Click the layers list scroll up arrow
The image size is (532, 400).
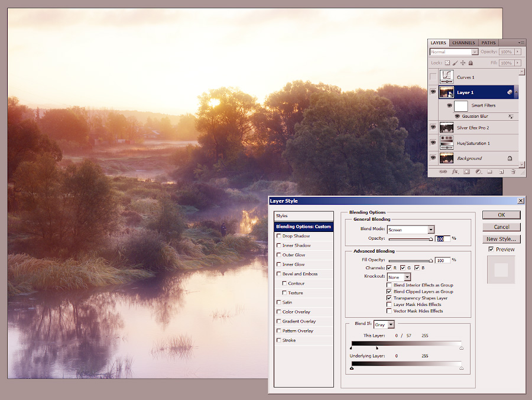point(522,72)
